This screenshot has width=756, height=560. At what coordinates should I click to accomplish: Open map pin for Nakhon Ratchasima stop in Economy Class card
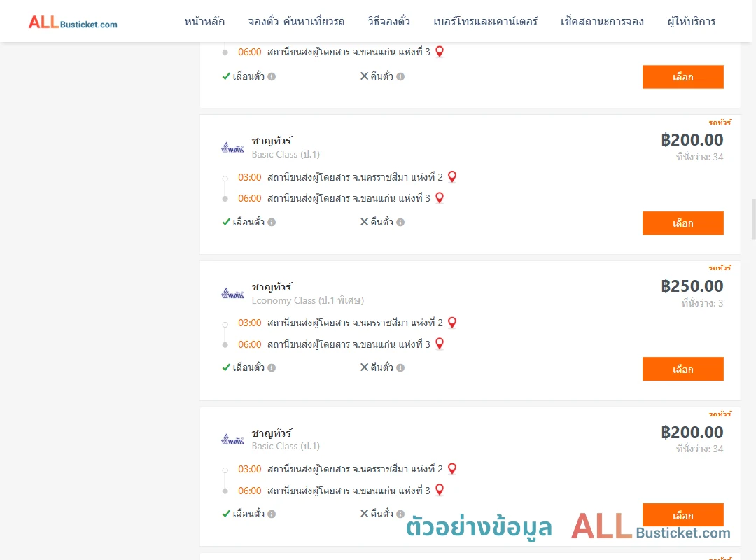click(x=452, y=323)
